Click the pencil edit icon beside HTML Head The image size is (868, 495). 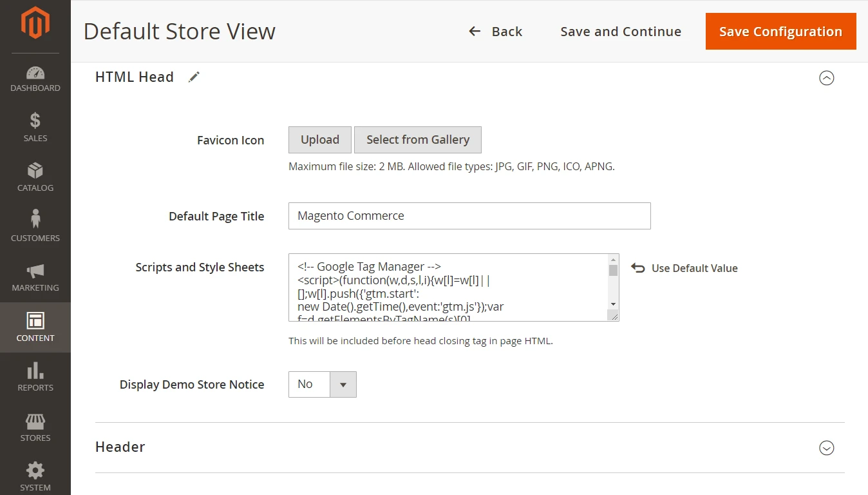(x=194, y=77)
